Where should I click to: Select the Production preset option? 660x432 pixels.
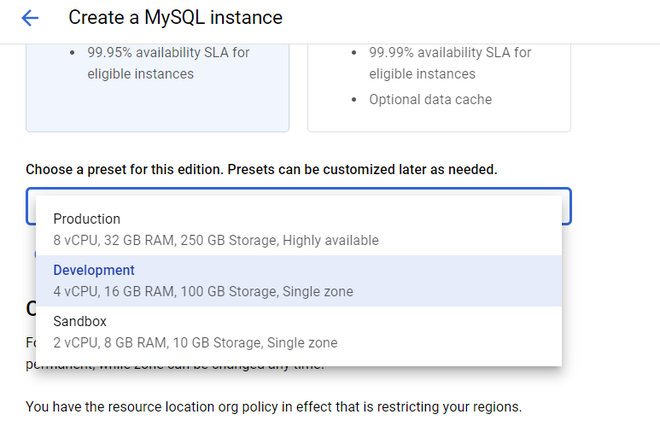point(87,219)
